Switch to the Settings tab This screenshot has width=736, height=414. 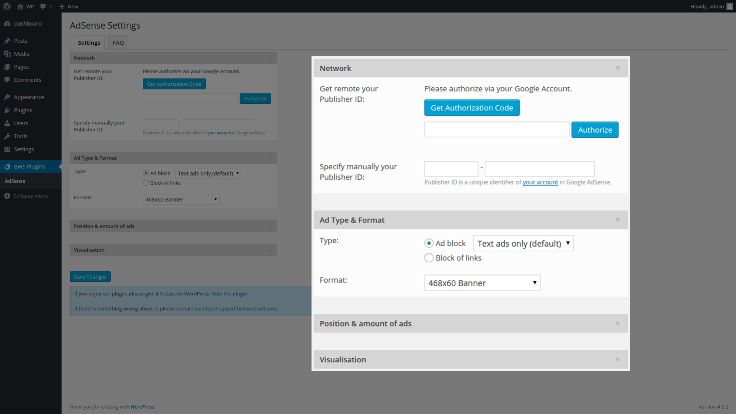coord(89,43)
